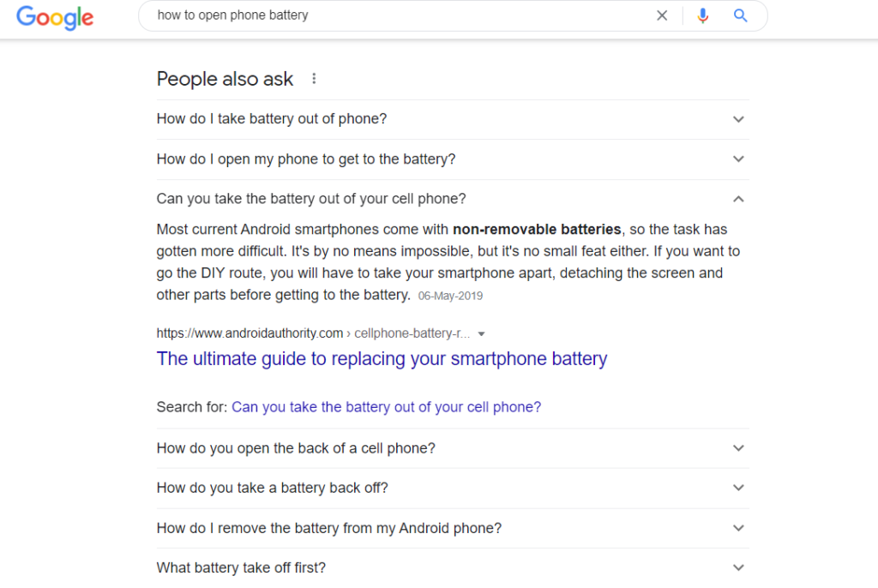Expand "How do I remove the battery from my Android phone?"
The image size is (878, 588).
coord(453,528)
